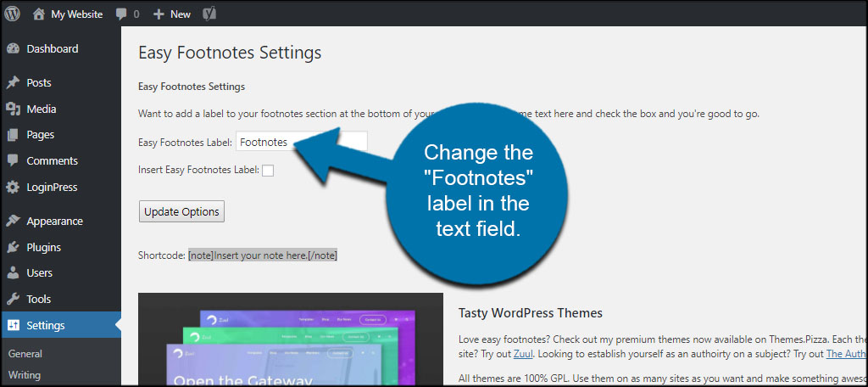
Task: Click the Media icon in sidebar
Action: 13,109
